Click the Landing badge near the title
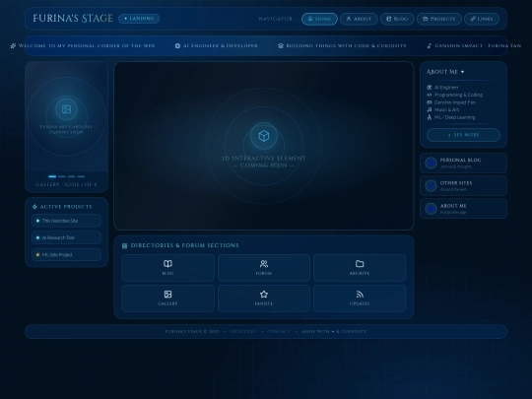This screenshot has width=532, height=399. point(139,19)
